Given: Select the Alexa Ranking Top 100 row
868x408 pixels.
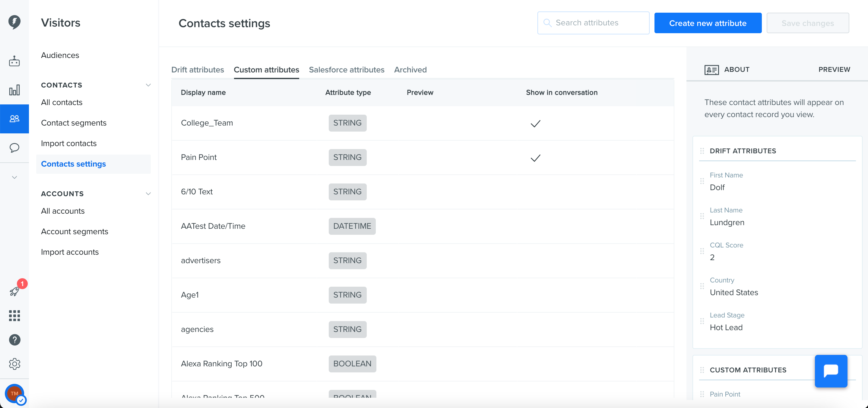Looking at the screenshot, I should pyautogui.click(x=423, y=364).
